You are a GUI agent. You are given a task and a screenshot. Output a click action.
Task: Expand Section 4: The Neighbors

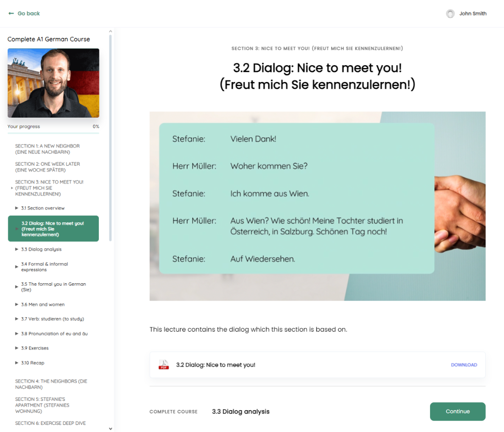51,384
